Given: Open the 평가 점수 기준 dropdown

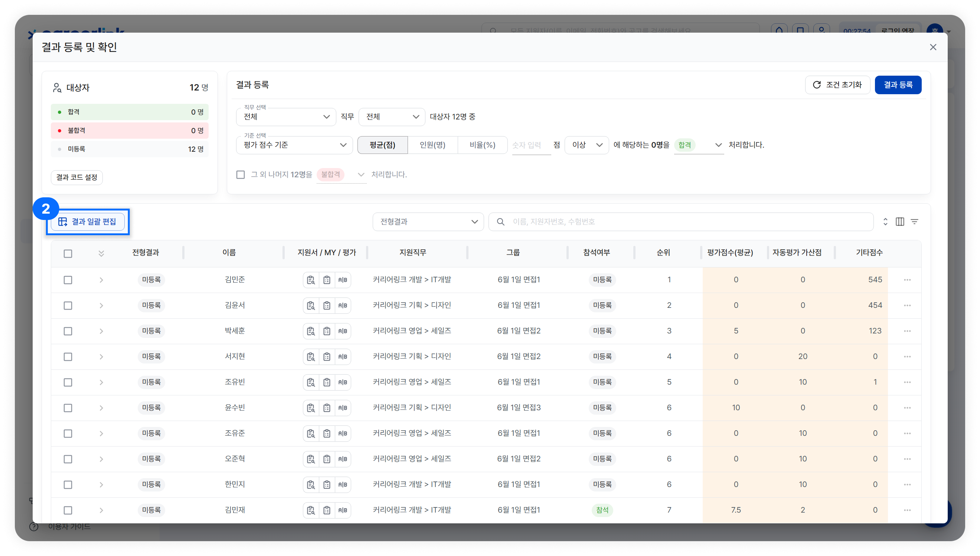Looking at the screenshot, I should [294, 145].
